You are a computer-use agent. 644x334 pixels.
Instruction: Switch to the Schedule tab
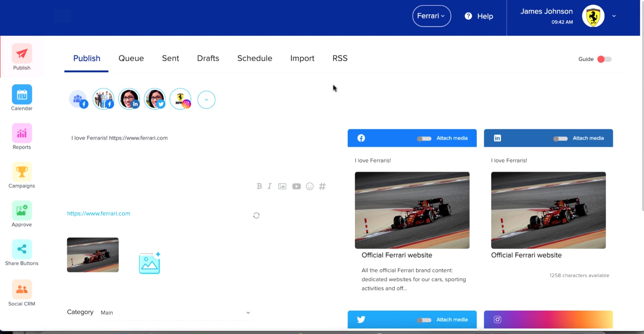[255, 58]
